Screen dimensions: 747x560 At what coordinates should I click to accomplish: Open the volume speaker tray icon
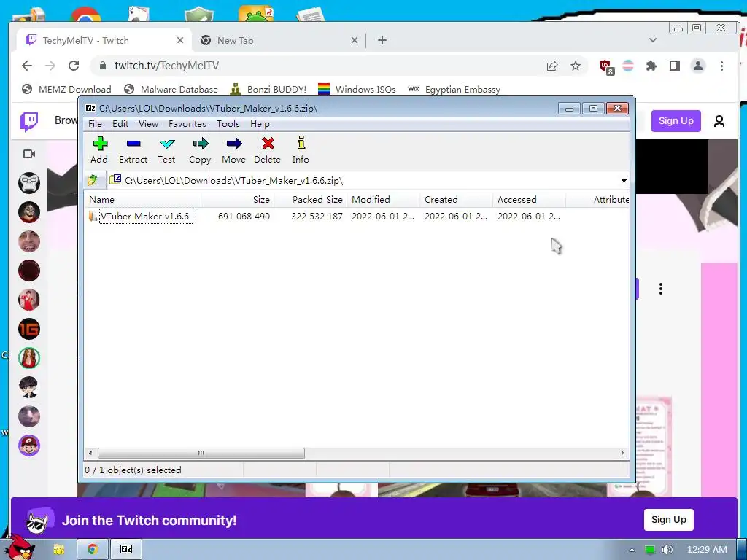(x=667, y=550)
